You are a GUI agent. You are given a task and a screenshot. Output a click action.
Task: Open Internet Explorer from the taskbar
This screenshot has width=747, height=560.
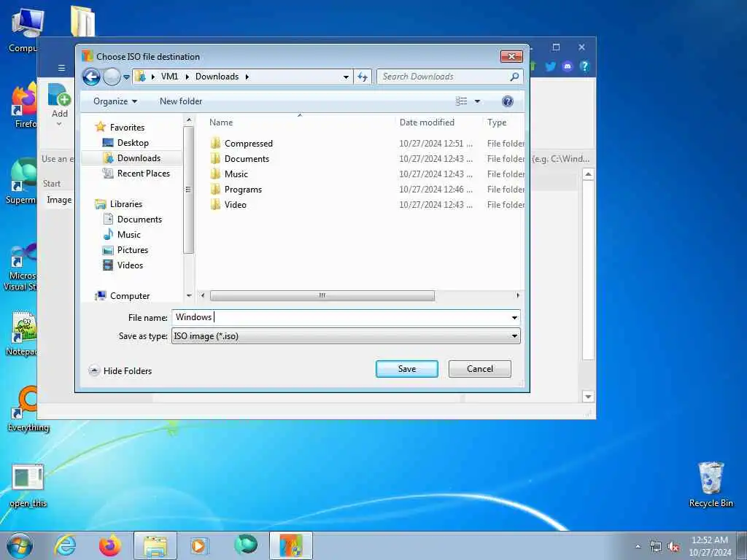click(x=64, y=545)
